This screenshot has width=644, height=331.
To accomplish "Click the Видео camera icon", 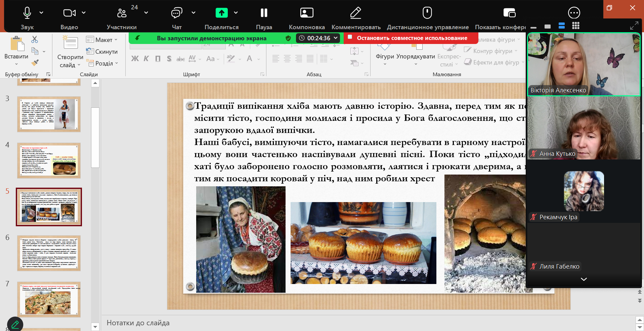I will pos(69,13).
